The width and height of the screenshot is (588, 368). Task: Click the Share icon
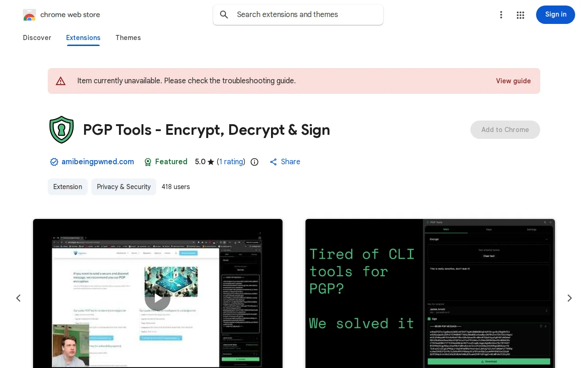(273, 162)
